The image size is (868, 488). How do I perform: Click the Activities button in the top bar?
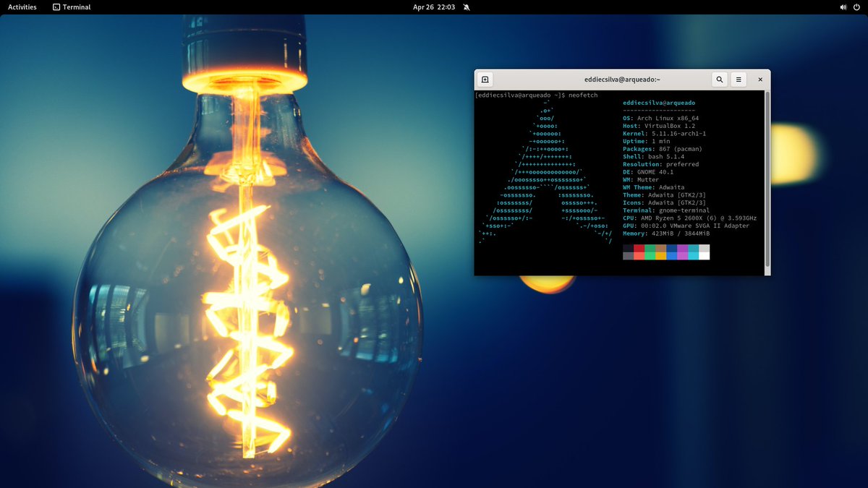tap(22, 7)
